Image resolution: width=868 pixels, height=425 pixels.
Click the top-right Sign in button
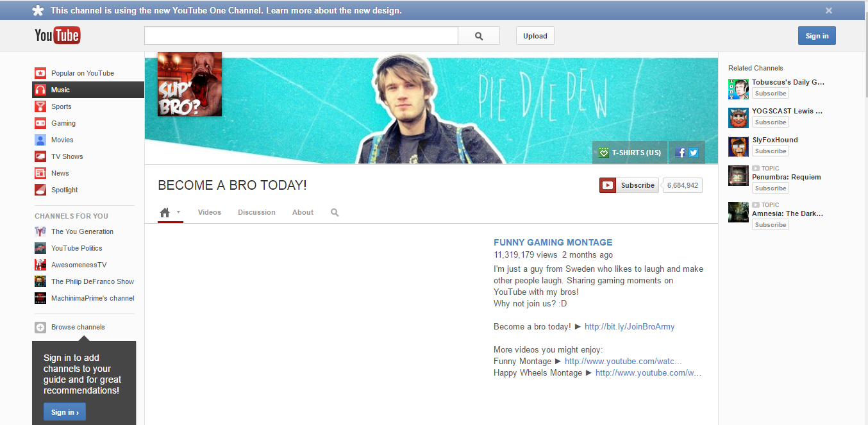tap(817, 36)
